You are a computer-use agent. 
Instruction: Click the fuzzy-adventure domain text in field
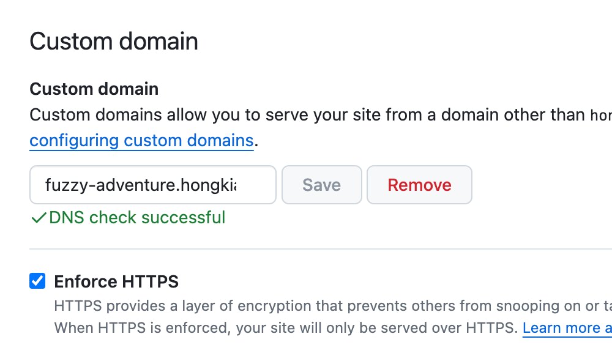pos(141,185)
